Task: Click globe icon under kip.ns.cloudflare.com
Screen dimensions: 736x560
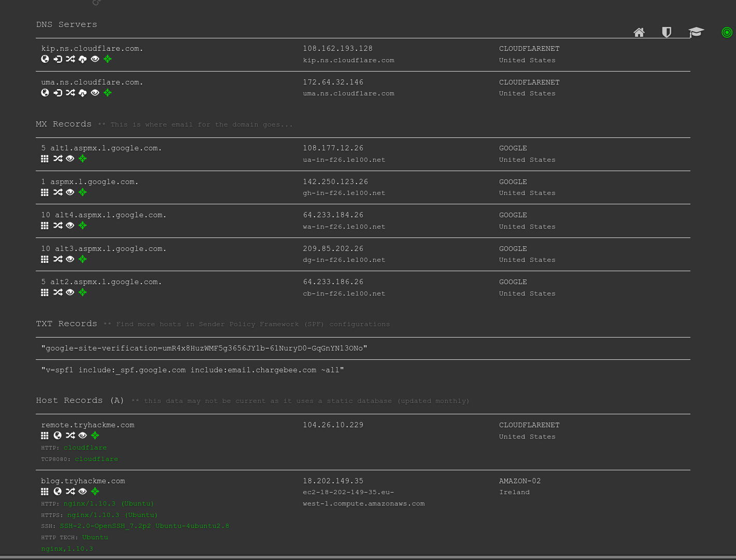Action: (x=45, y=59)
